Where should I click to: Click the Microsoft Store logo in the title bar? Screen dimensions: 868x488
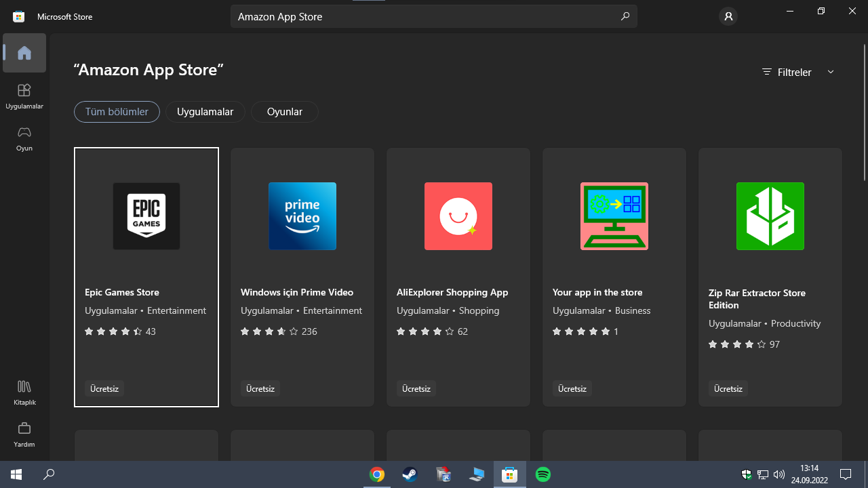point(19,16)
